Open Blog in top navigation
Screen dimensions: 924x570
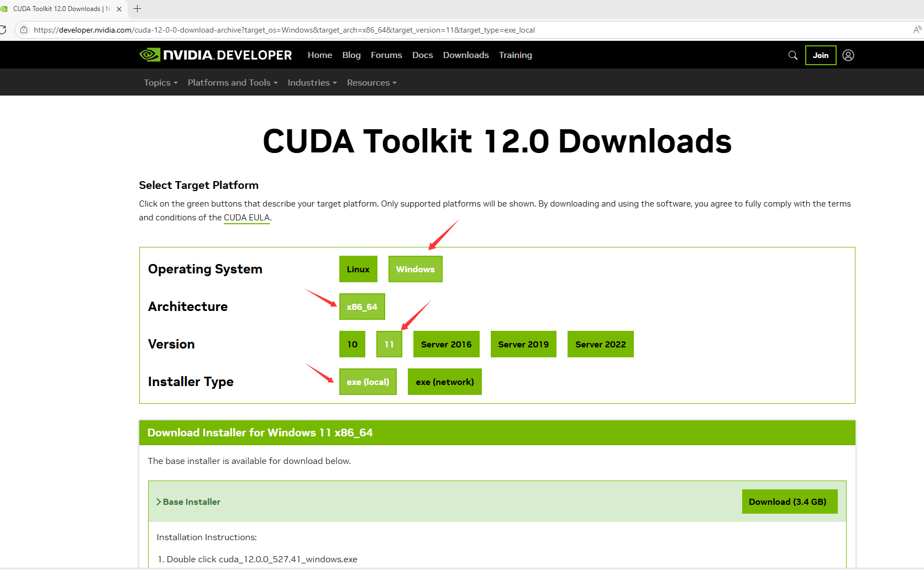(351, 55)
